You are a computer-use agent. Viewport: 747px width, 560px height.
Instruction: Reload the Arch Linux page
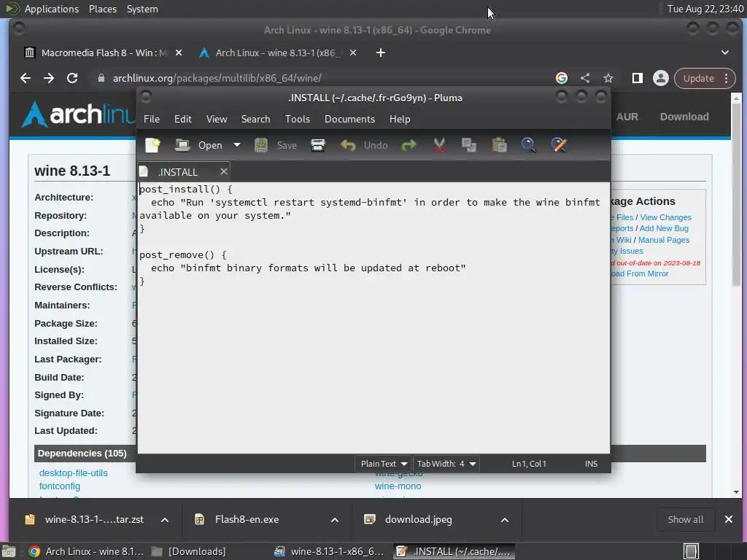[x=72, y=78]
